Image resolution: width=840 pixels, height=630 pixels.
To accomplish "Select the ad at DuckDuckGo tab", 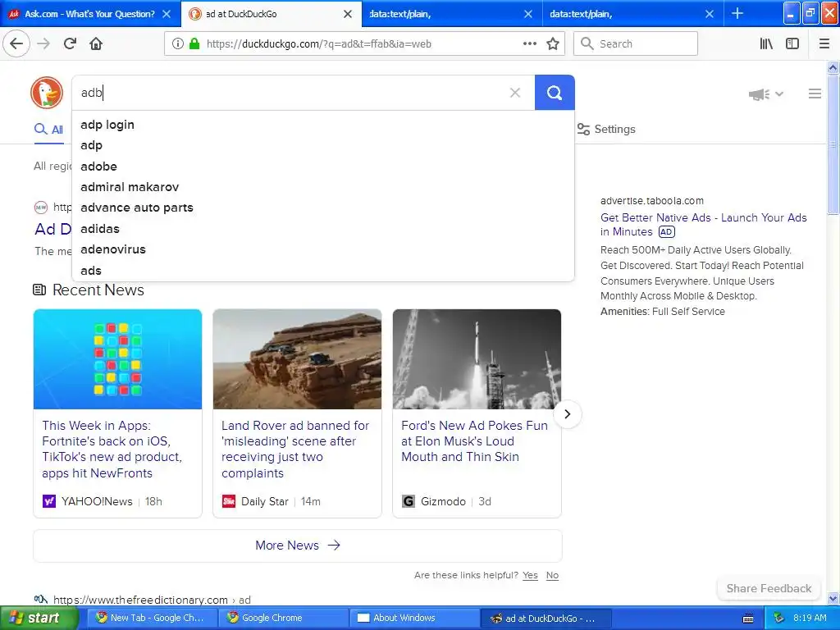I will [272, 14].
